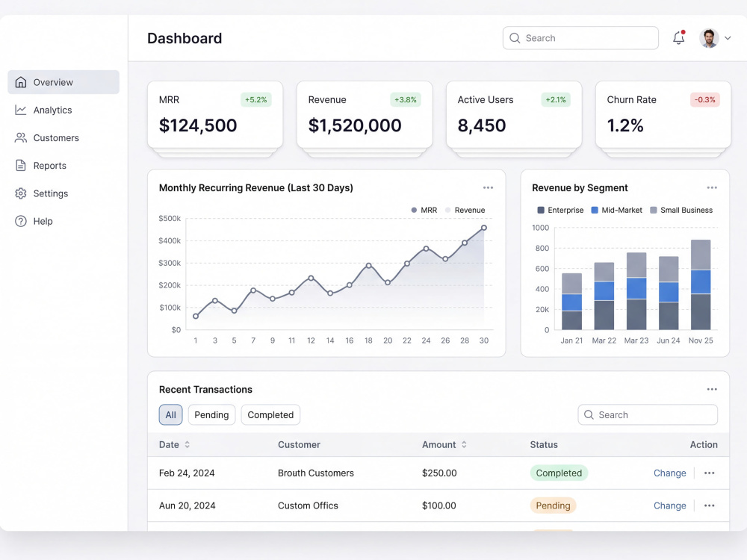The image size is (747, 560).
Task: Open Monthly Recurring Revenue chart options menu
Action: (x=488, y=187)
